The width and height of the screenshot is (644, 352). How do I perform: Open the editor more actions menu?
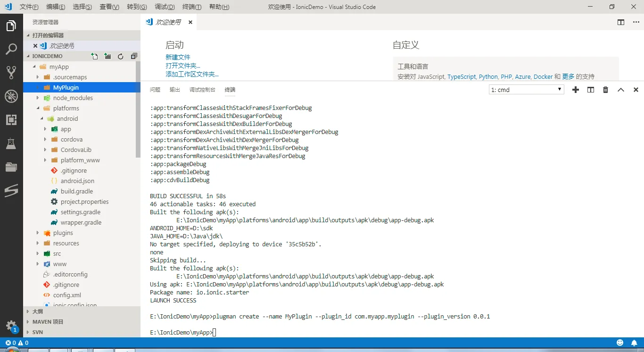click(636, 22)
